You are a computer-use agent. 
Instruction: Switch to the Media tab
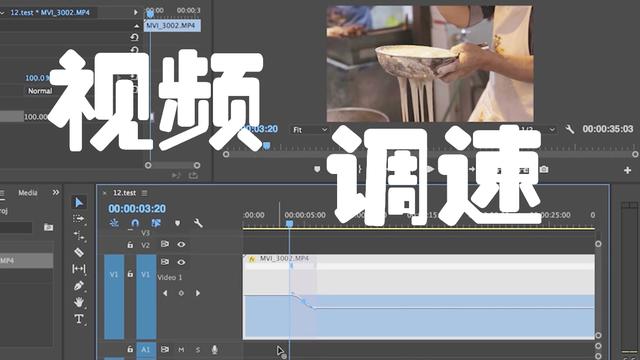28,193
